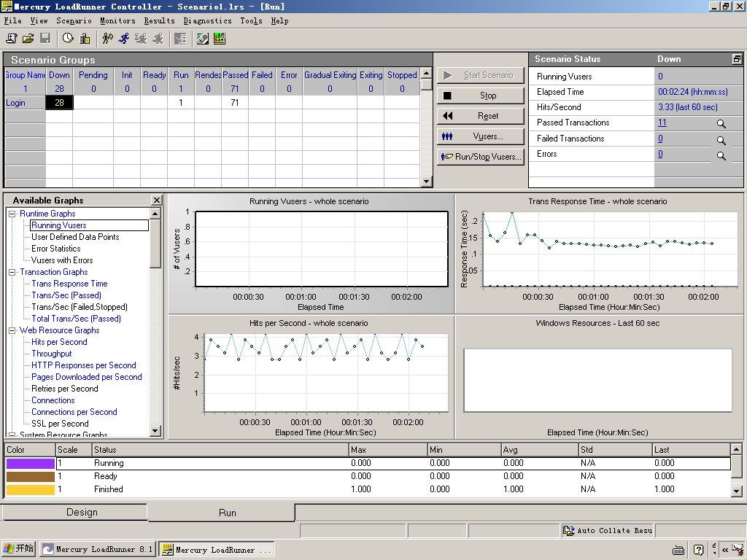Click the grayed toolbar icon after Stop Vusers
The image size is (747, 560).
point(181,39)
